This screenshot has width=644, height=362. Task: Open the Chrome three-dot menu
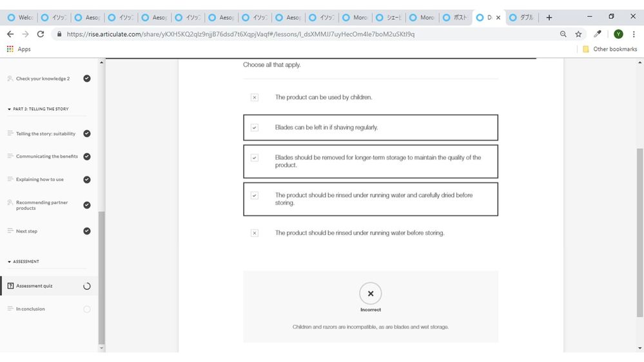pos(634,34)
